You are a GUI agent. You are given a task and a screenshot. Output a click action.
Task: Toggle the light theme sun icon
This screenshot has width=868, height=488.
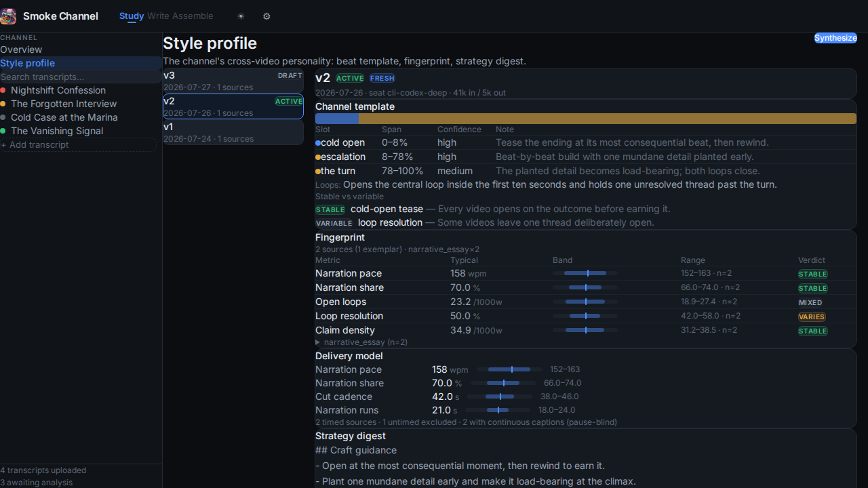click(x=241, y=16)
